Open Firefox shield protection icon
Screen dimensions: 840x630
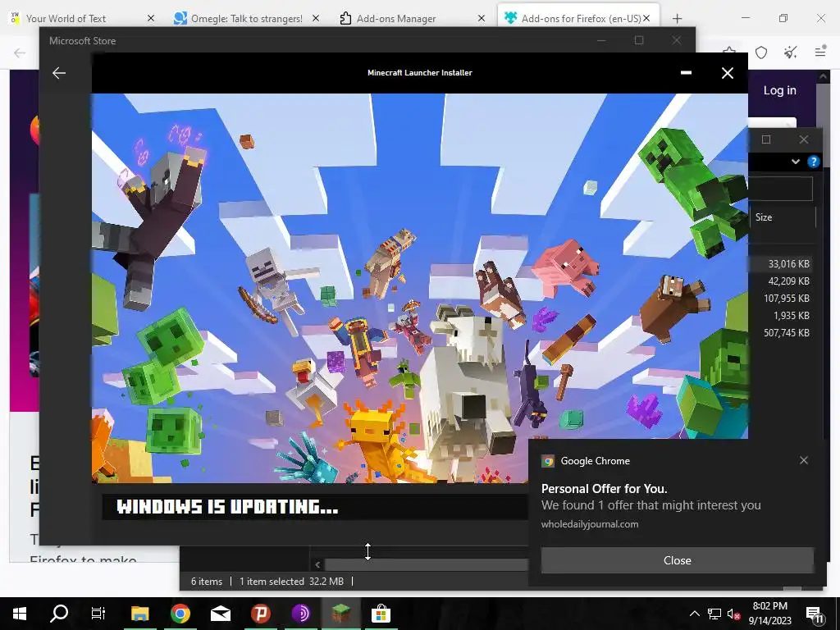[x=761, y=52]
